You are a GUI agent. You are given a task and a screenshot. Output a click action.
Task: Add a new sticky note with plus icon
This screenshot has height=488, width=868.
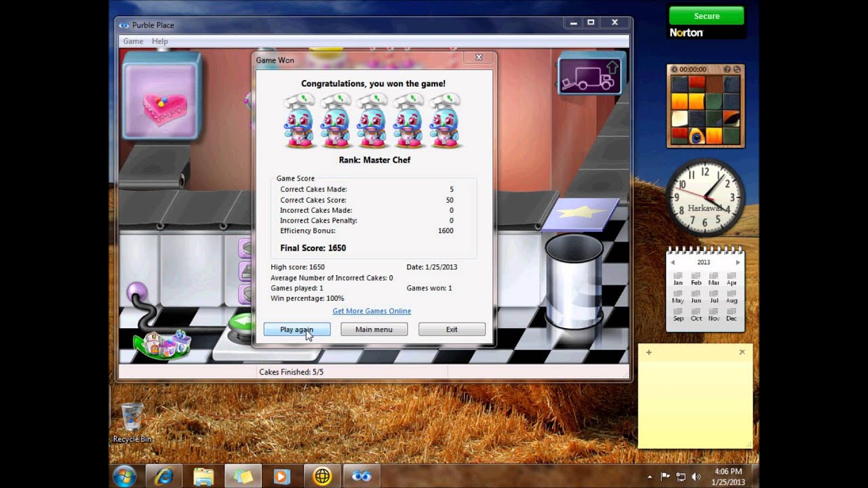(649, 352)
